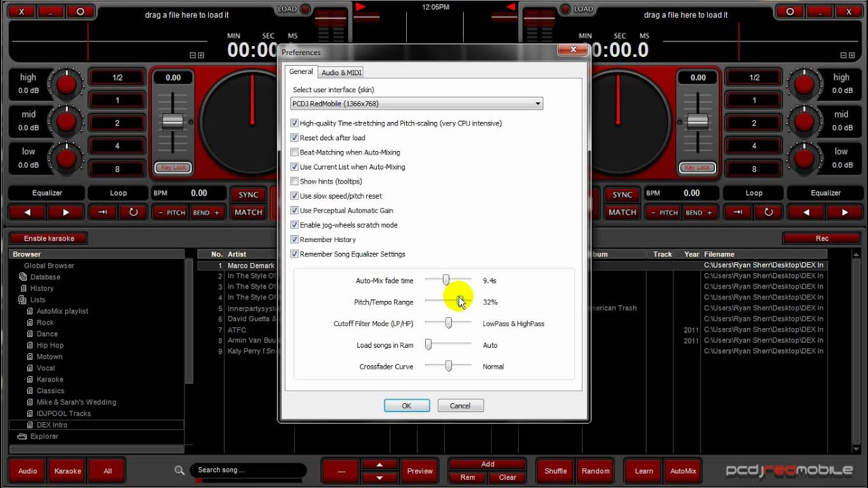Click the Karaoke filter button
Screen dimensions: 868x488
click(x=68, y=471)
